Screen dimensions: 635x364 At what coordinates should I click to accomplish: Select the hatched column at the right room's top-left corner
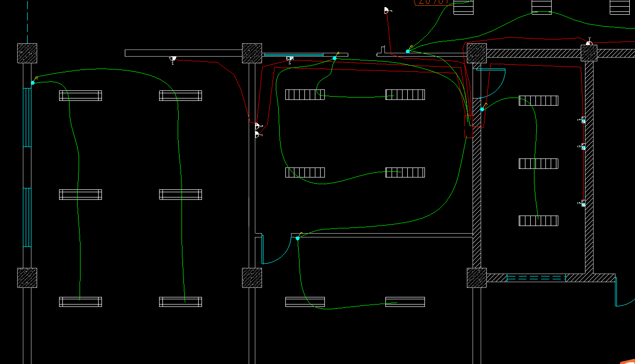[x=476, y=53]
